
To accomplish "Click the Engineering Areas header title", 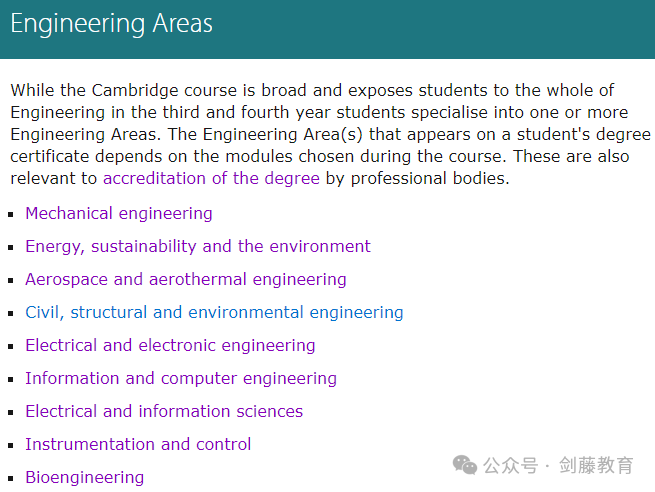I will pyautogui.click(x=112, y=23).
